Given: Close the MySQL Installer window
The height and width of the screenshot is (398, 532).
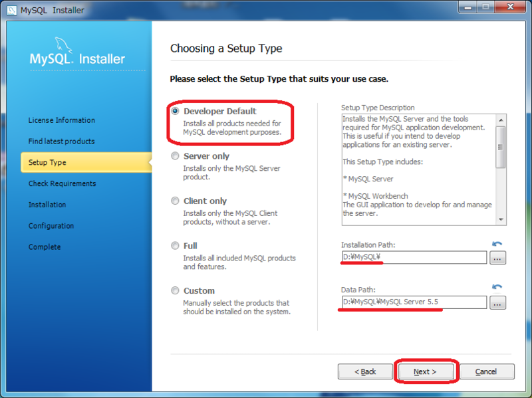Looking at the screenshot, I should click(x=510, y=7).
